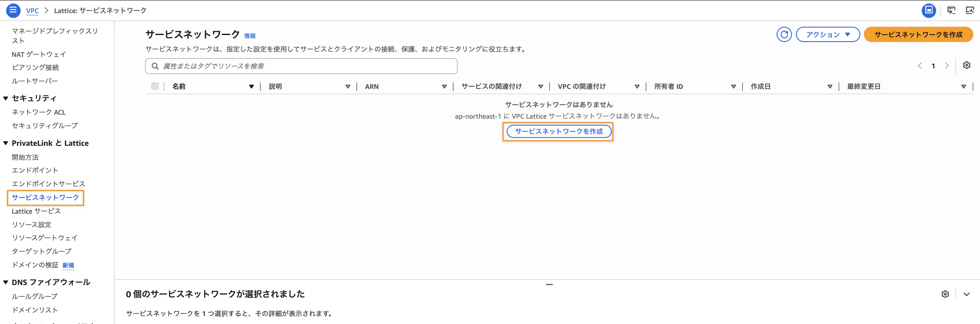
Task: Toggle the select-all checkbox in table header
Action: point(155,86)
